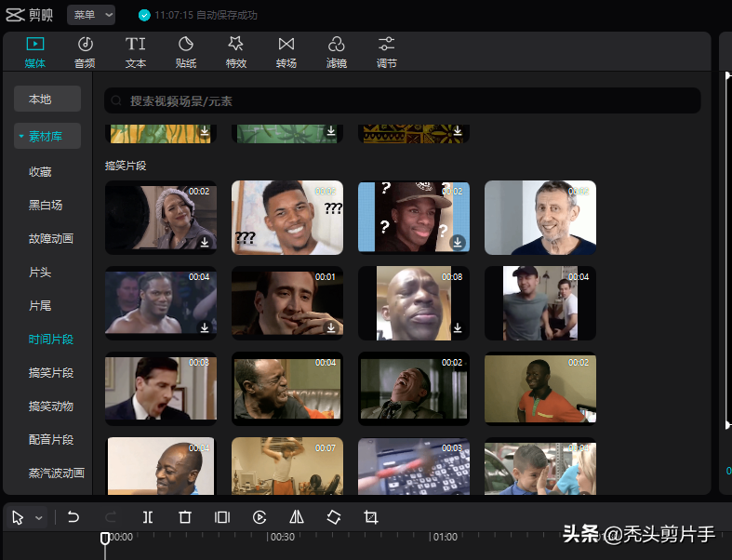Switch to the 音频 audio tab
Viewport: 732px width, 560px height.
85,52
